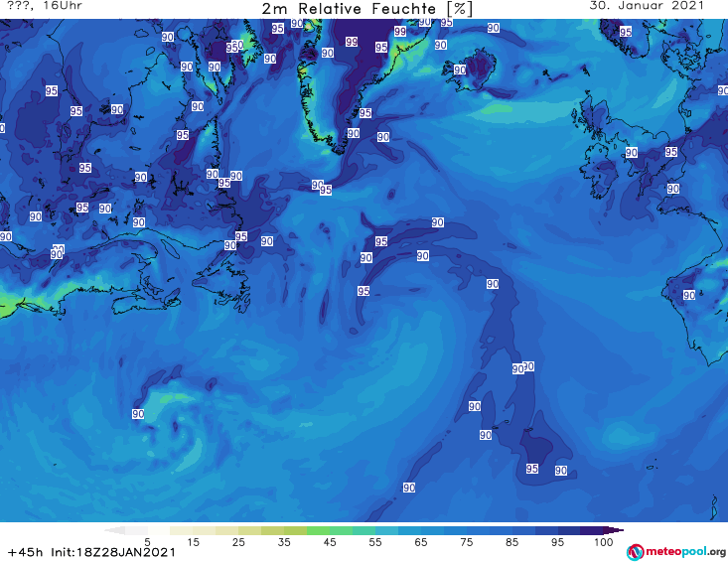This screenshot has height=562, width=728.
Task: Click the "95" tick label on colour bar
Action: (x=557, y=542)
